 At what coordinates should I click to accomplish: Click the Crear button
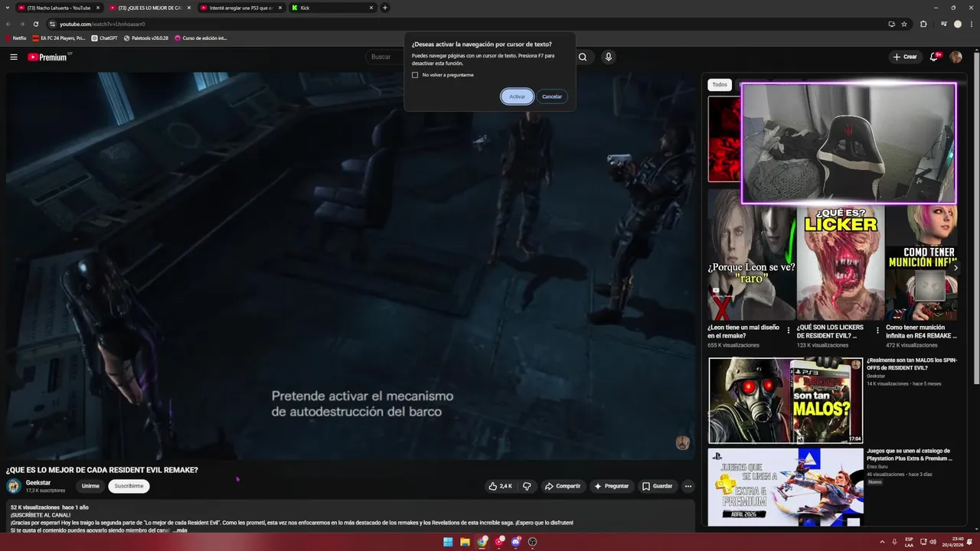click(x=904, y=57)
